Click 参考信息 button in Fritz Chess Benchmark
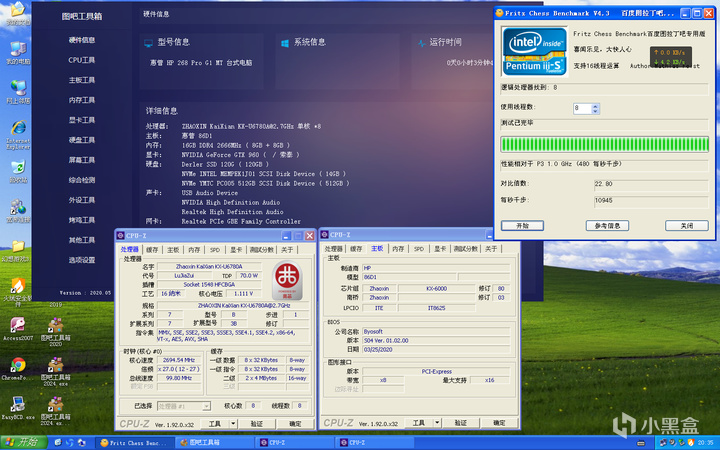This screenshot has width=720, height=450. (x=607, y=225)
